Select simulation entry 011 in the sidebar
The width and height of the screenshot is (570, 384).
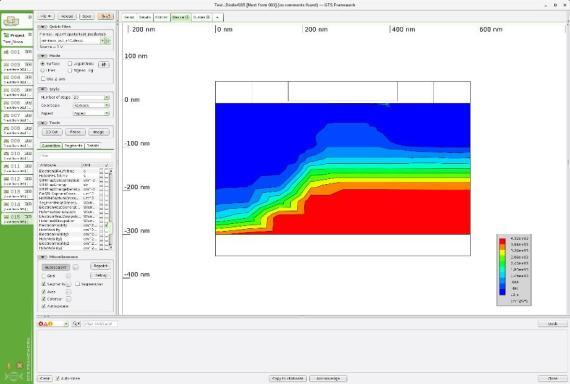17,168
